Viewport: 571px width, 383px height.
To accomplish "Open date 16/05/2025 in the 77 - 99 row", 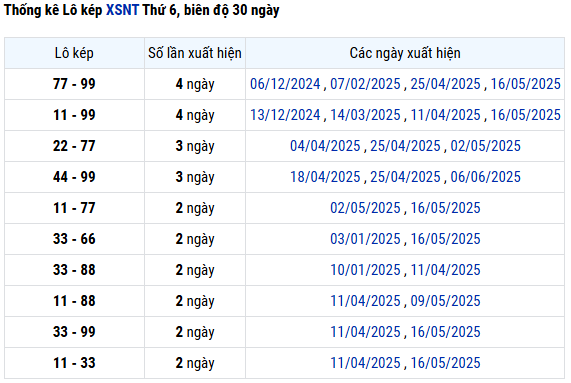I will [525, 84].
